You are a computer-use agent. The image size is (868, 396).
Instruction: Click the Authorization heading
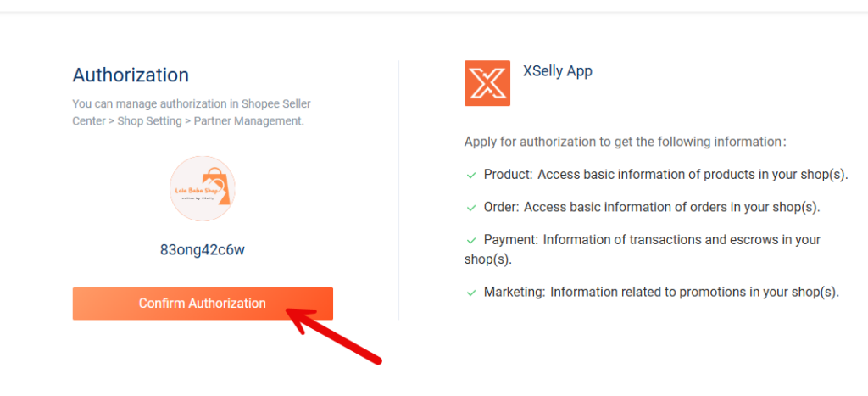coord(131,75)
